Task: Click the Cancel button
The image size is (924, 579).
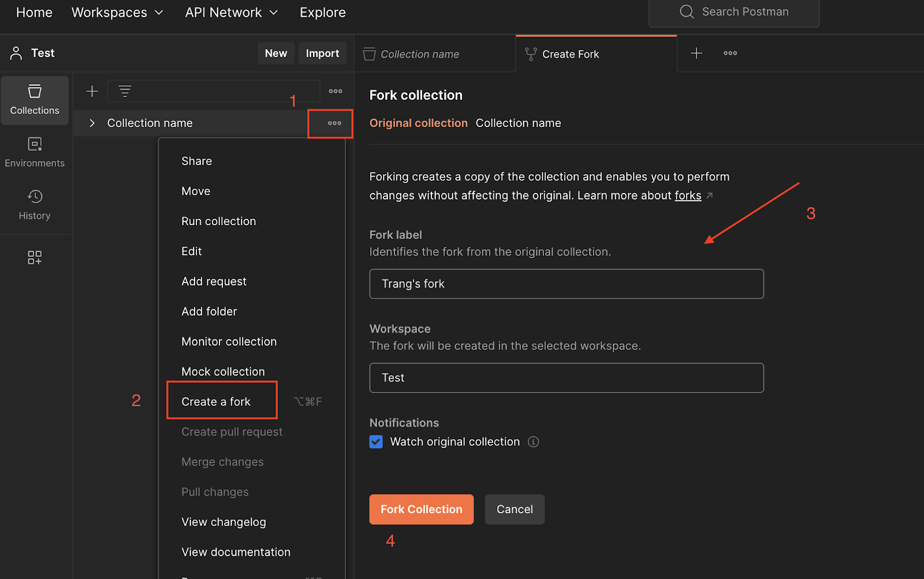Action: point(515,509)
